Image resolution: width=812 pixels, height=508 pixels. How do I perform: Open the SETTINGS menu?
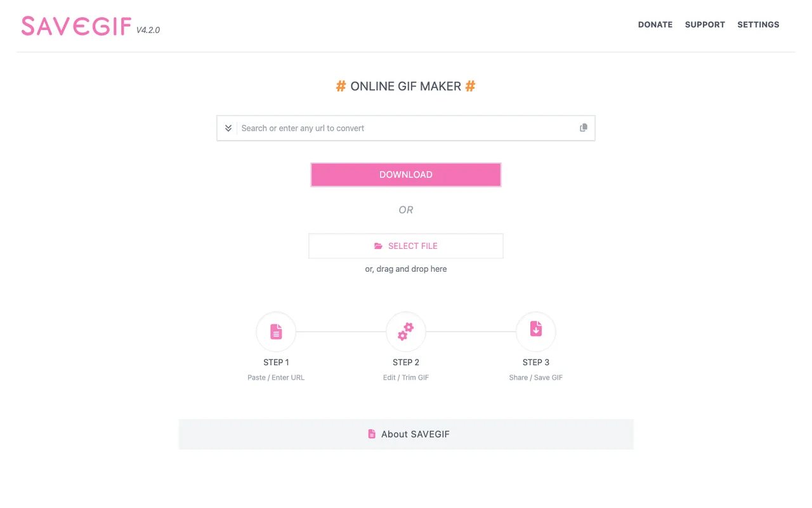pos(758,24)
